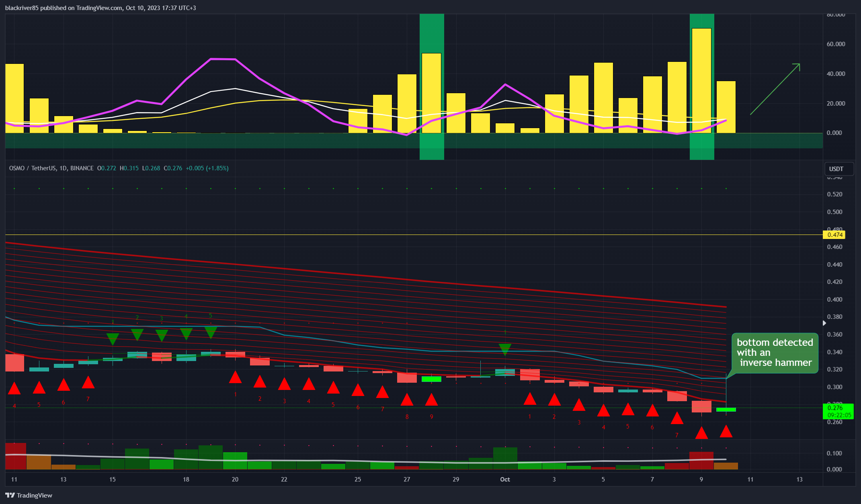
Task: Click the yellow 0.474 price label
Action: (x=835, y=235)
